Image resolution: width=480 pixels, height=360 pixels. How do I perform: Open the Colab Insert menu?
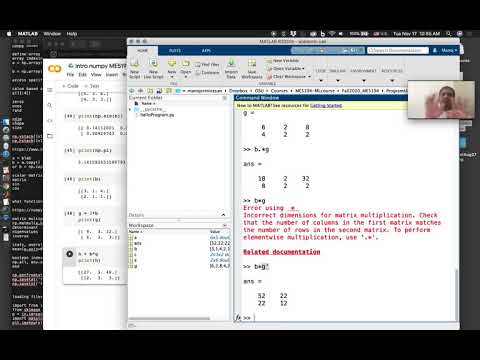112,75
